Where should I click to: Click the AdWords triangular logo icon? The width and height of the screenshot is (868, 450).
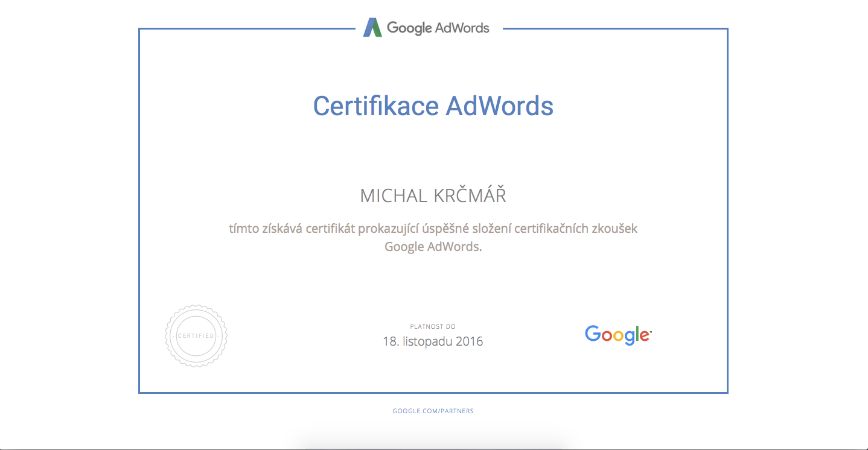pyautogui.click(x=372, y=28)
